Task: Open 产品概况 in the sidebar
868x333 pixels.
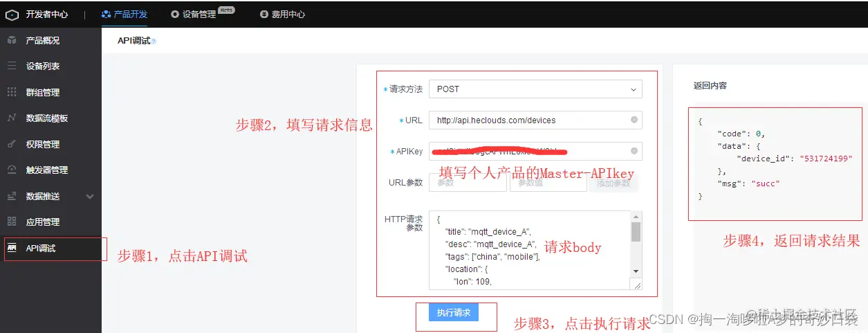Action: (x=43, y=40)
